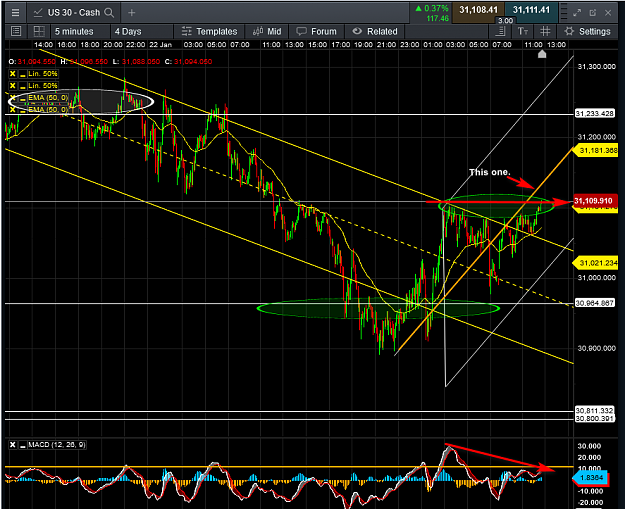The height and width of the screenshot is (509, 625).
Task: Toggle the chart gridlines hash icon
Action: (545, 31)
